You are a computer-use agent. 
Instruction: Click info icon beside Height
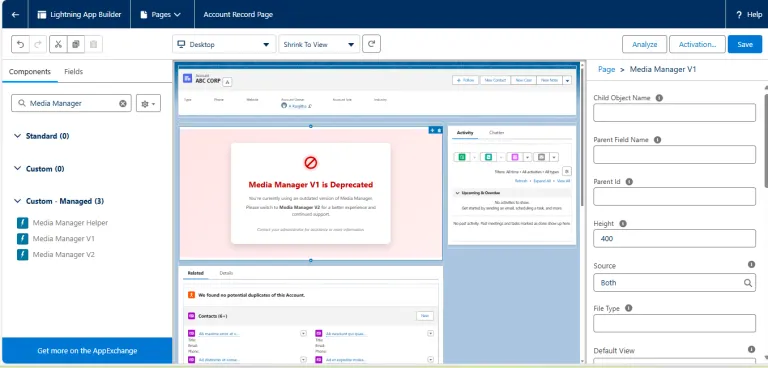point(623,223)
